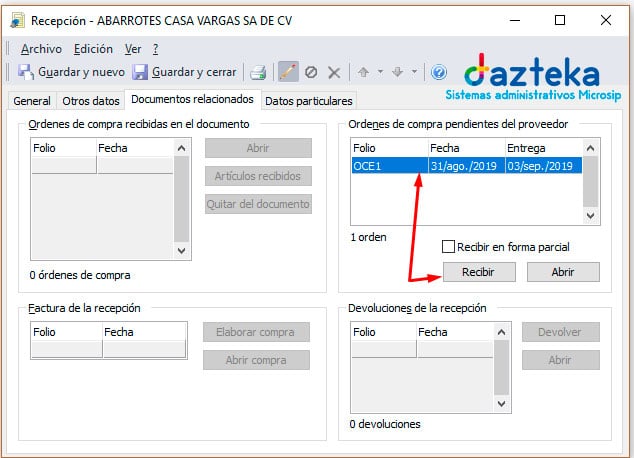Screen dimensions: 634x458
Task: Open the Ver menu
Action: point(133,49)
